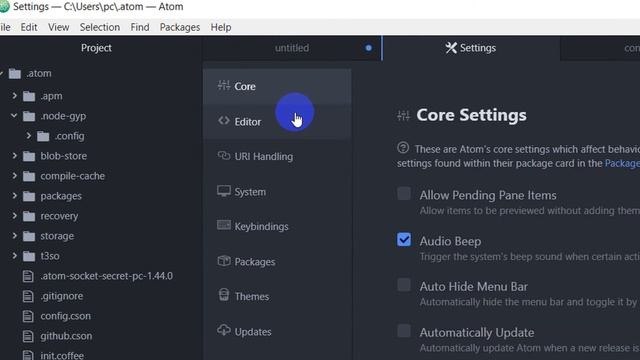Click the modified dot on untitled tab
Screen dimensions: 640x360
click(x=369, y=48)
